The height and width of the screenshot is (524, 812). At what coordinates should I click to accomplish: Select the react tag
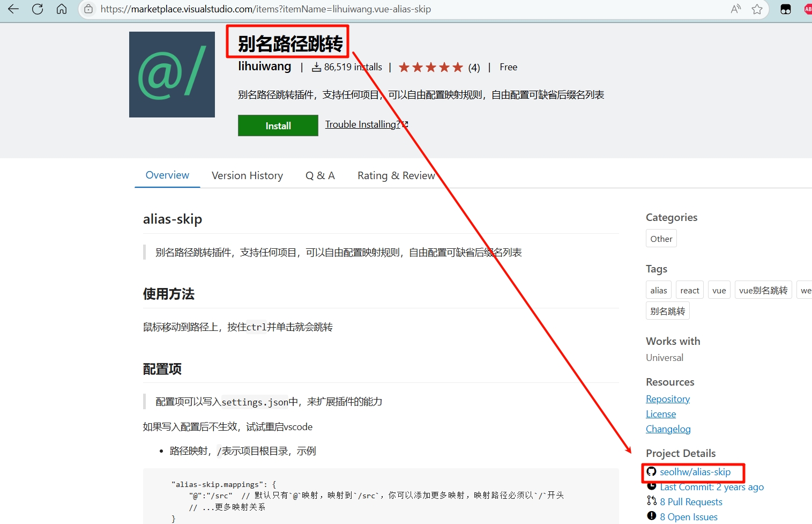(x=690, y=290)
